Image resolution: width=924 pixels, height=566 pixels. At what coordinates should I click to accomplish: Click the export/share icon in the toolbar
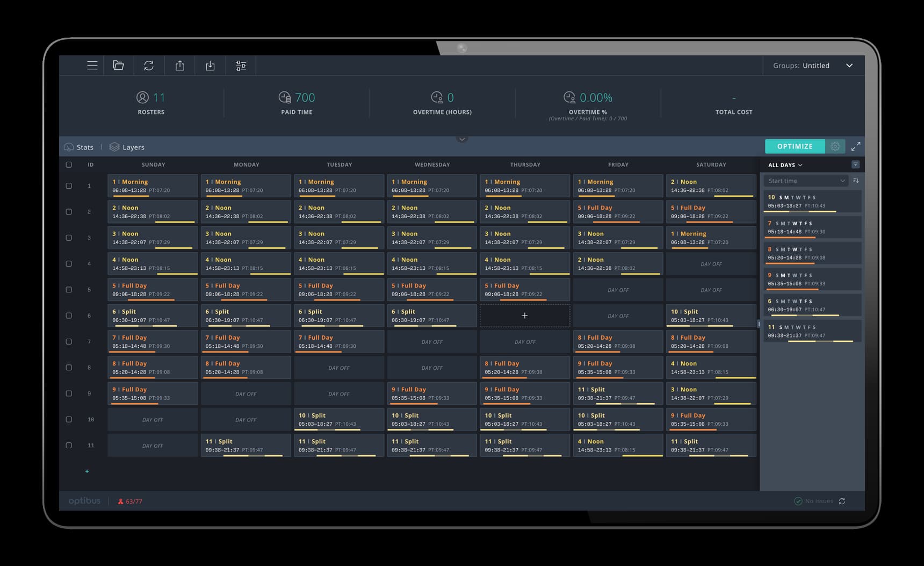click(x=180, y=66)
